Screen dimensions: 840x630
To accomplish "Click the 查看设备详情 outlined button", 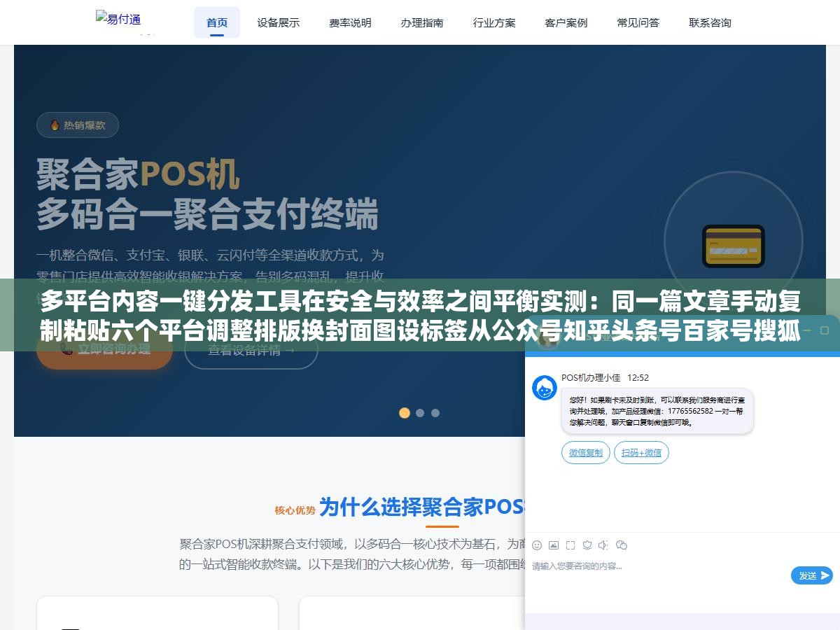I will (x=251, y=349).
